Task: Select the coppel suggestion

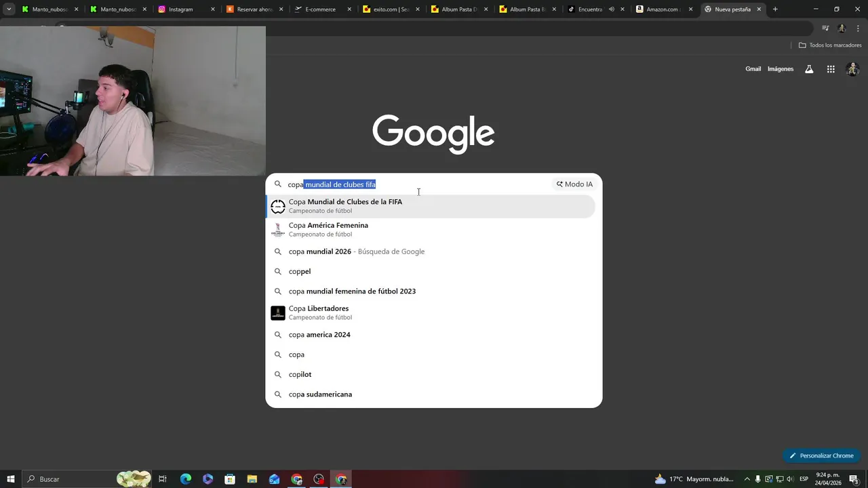Action: point(431,271)
